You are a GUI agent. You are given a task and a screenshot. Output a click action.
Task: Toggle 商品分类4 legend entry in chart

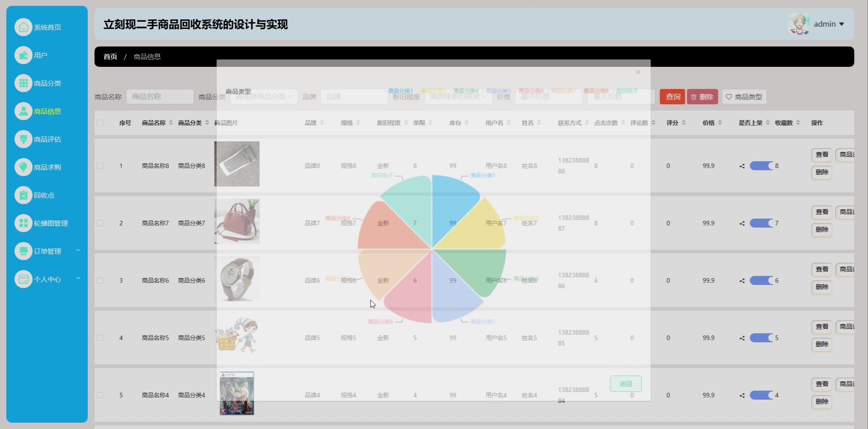pos(464,91)
